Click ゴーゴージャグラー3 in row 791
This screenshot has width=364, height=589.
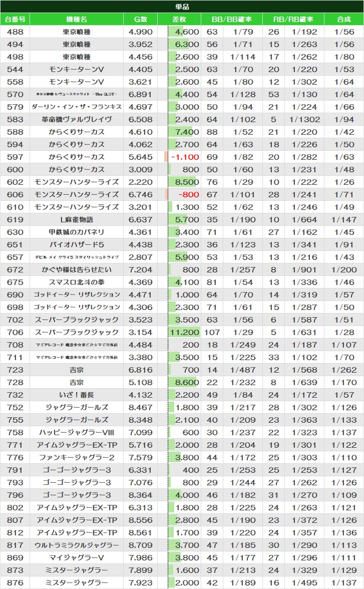(x=77, y=470)
